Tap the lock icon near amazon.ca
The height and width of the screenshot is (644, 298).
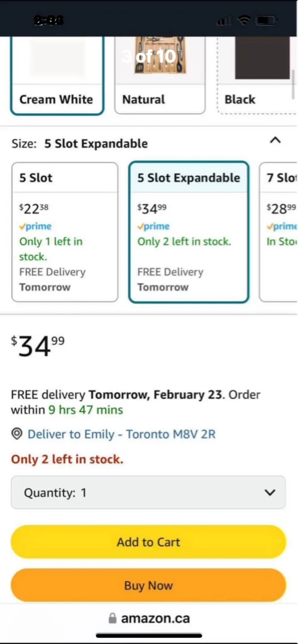tap(111, 618)
